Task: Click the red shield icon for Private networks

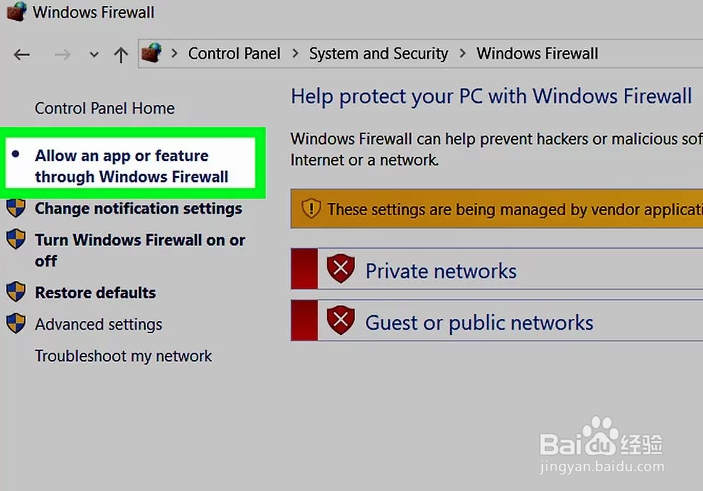Action: (341, 270)
